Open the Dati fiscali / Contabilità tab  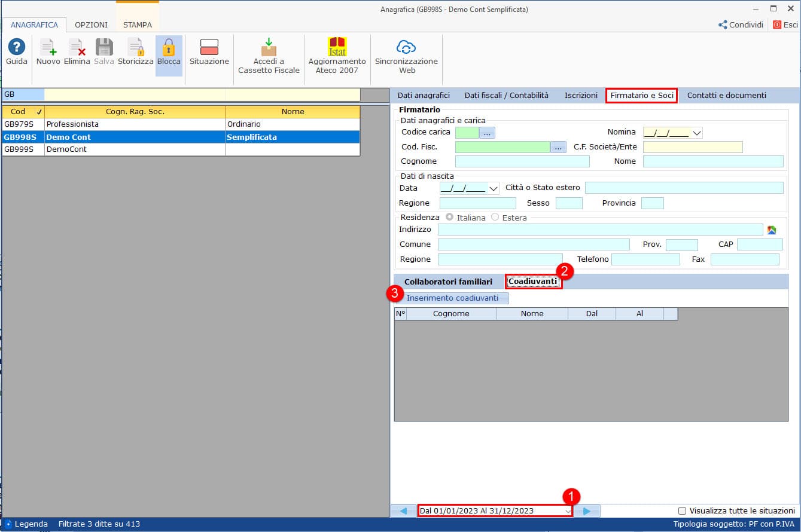tap(506, 96)
